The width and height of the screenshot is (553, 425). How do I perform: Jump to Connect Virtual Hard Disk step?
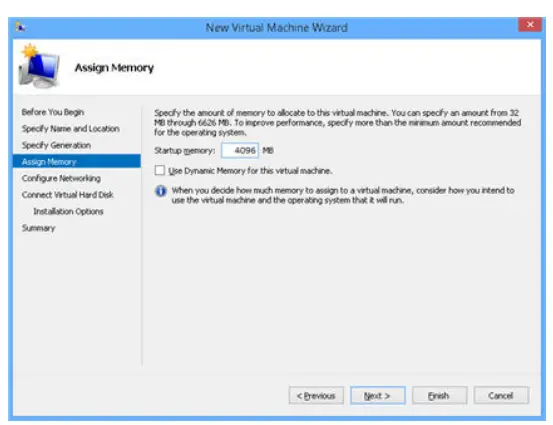(x=68, y=195)
